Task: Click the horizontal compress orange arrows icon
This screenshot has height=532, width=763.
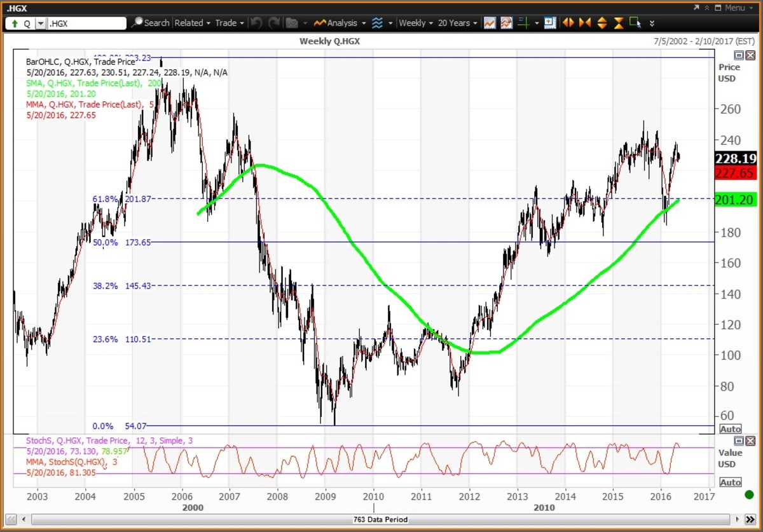Action: tap(585, 23)
